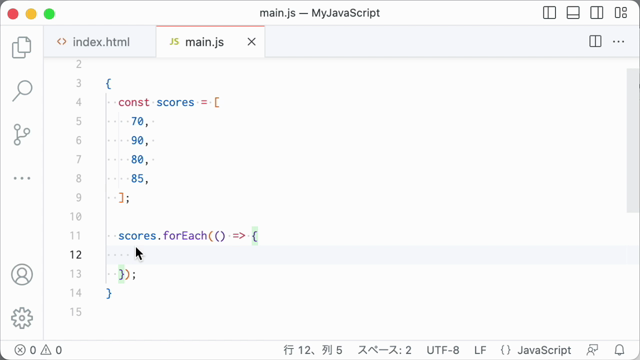The image size is (640, 360).
Task: Switch to the index.html tab
Action: (100, 42)
